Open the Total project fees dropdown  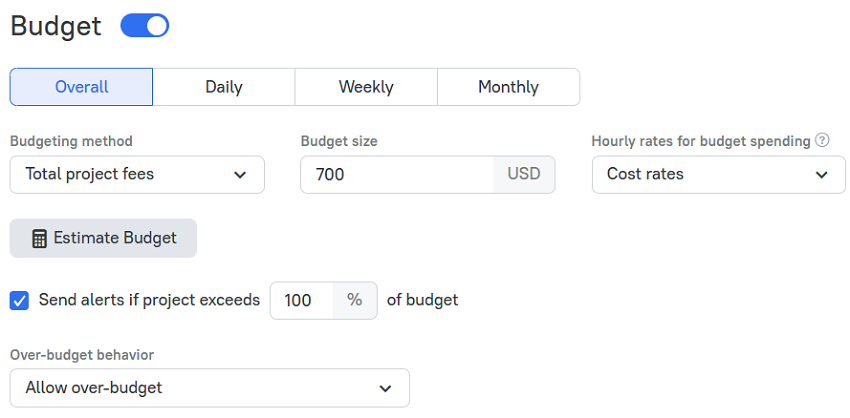pos(137,175)
